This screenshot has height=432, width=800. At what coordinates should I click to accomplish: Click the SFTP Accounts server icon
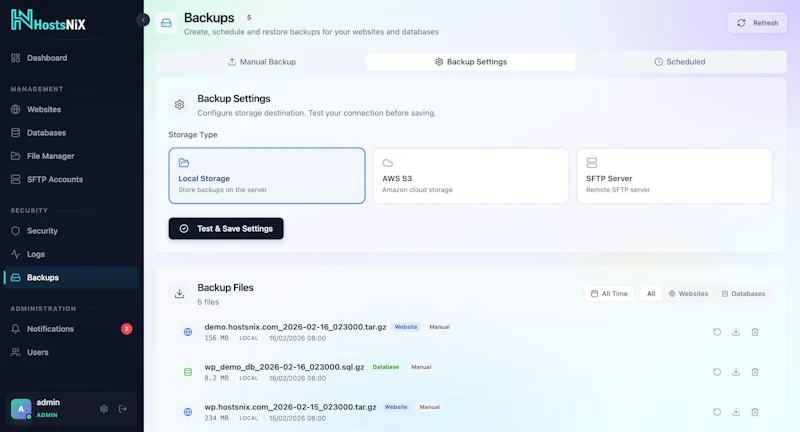[x=16, y=180]
